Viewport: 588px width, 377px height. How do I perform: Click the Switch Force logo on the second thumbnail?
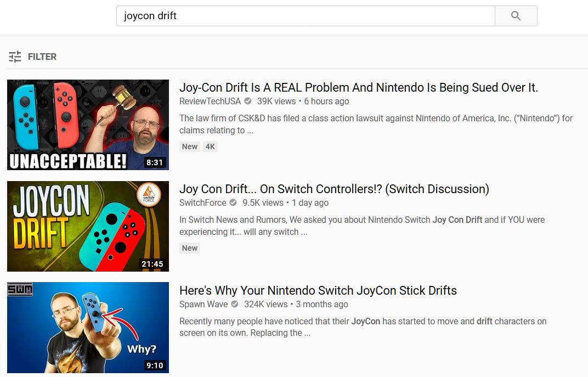[149, 195]
